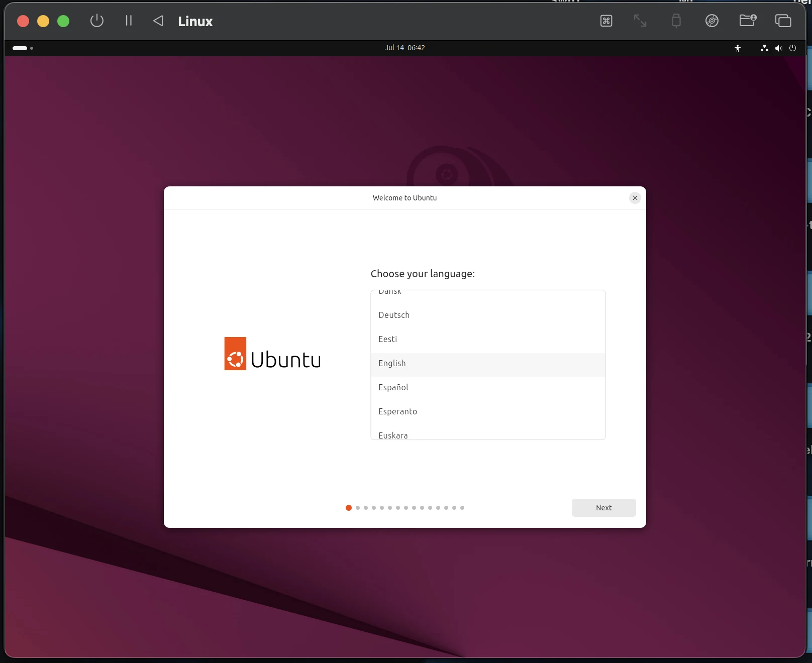Click the Activities workspace indicator
Screen dimensions: 812x663
23,48
